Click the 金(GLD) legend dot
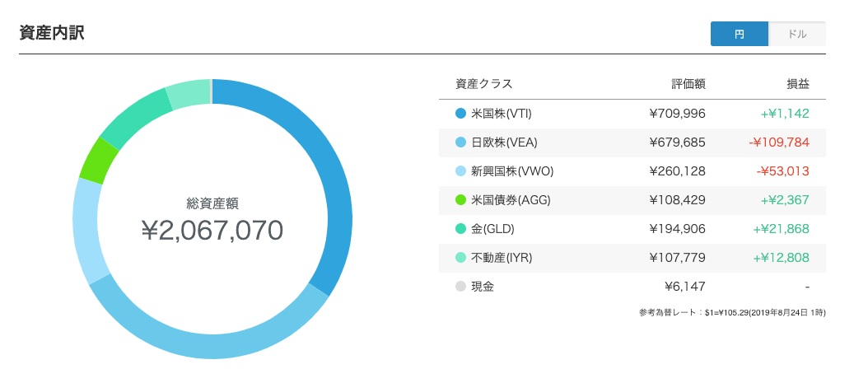The width and height of the screenshot is (868, 383). (x=460, y=229)
